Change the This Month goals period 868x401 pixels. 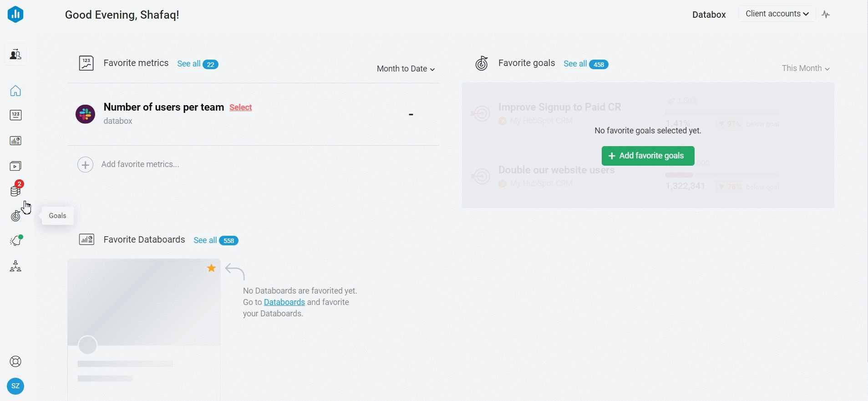(806, 68)
